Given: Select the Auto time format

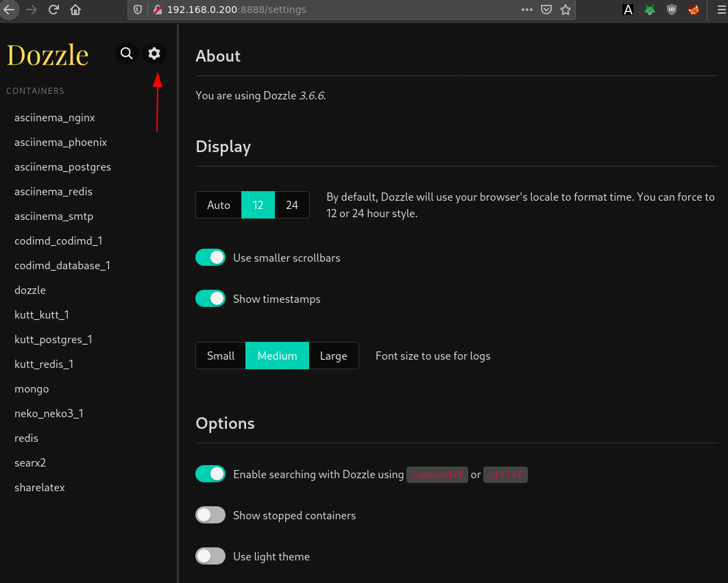Looking at the screenshot, I should 219,205.
